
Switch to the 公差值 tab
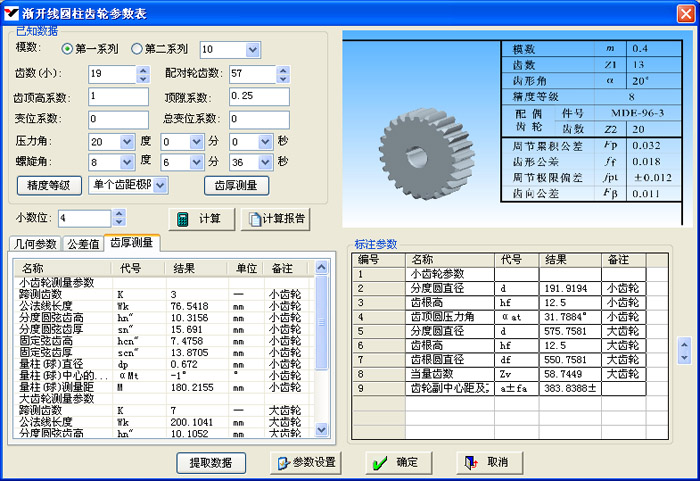coord(82,243)
